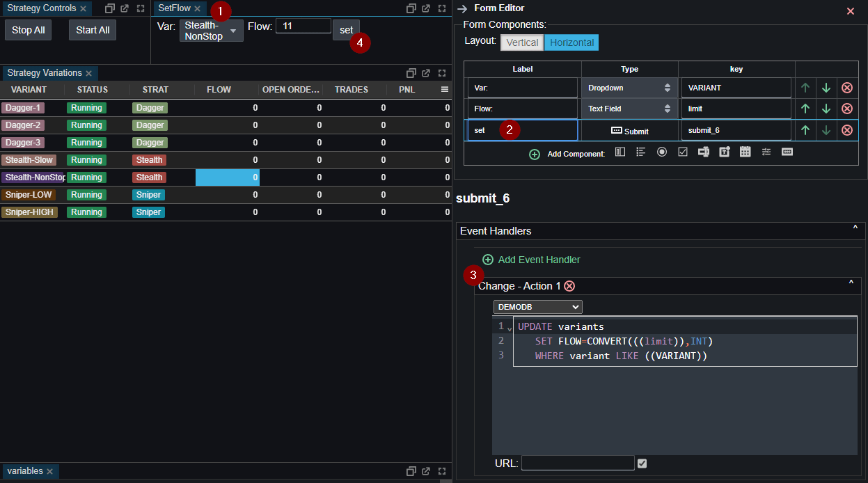Add a submit button component icon

[787, 152]
